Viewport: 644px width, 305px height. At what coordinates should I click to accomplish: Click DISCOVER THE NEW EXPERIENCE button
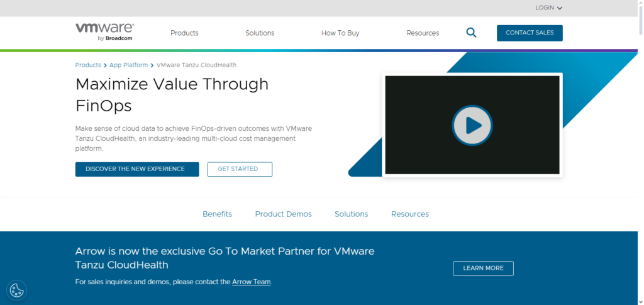137,169
